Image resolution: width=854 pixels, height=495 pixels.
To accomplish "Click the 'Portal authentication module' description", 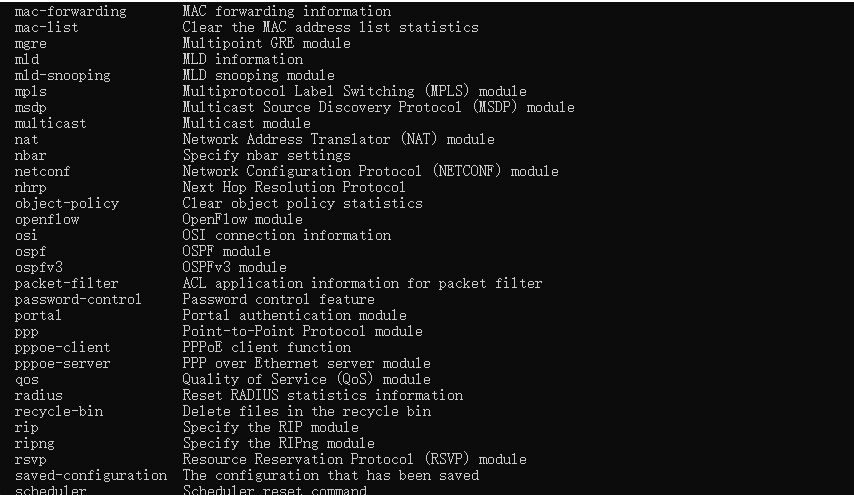I will [294, 316].
